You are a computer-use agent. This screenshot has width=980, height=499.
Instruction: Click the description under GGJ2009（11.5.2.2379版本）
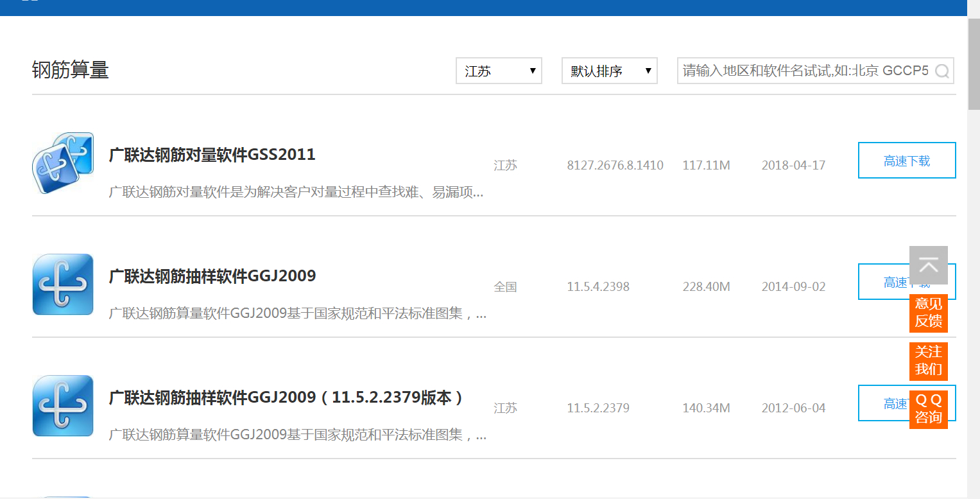point(298,435)
